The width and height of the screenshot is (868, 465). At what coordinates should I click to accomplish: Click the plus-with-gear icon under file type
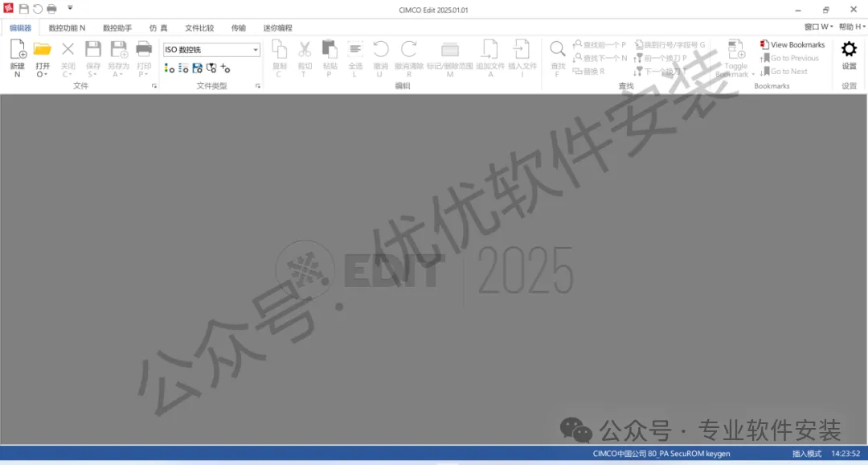click(x=225, y=68)
